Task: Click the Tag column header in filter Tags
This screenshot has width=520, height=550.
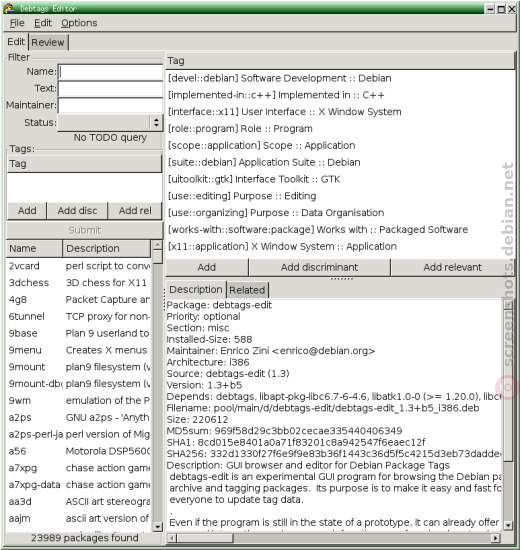Action: 84,164
